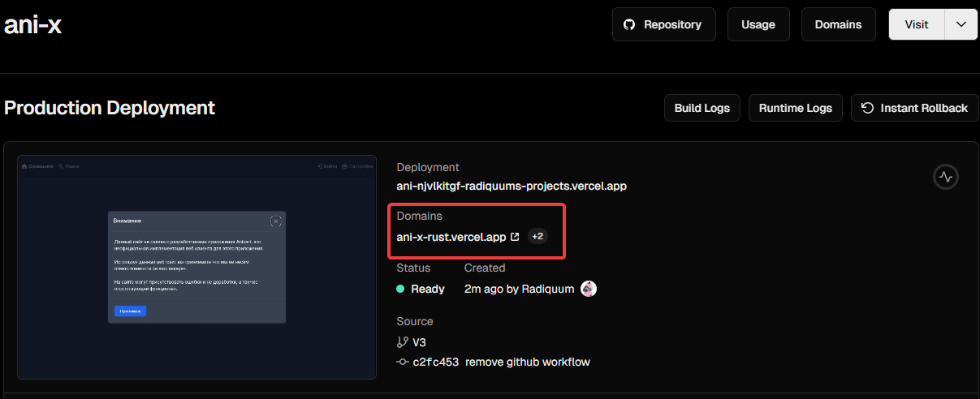The image size is (980, 399).
Task: Go to the Domains settings button
Action: pos(838,24)
